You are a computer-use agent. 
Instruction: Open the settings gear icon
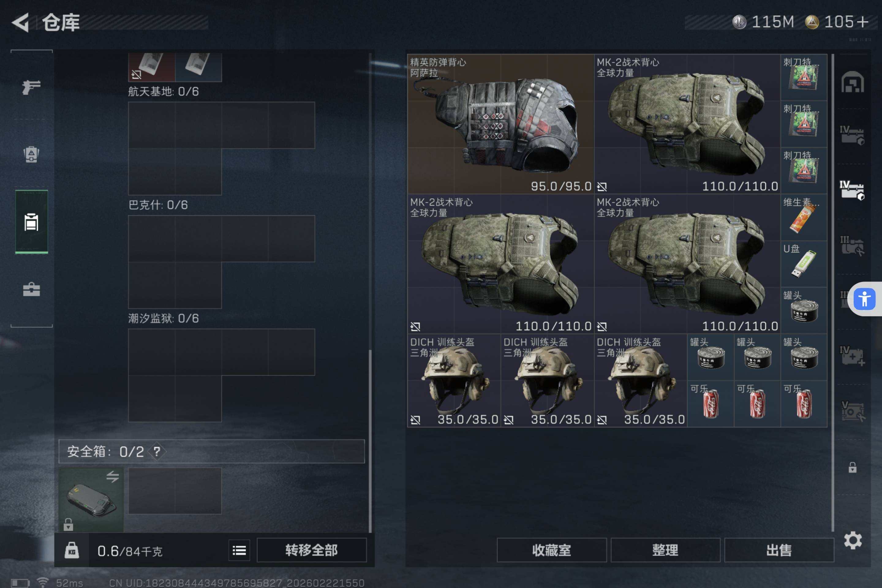pos(852,540)
